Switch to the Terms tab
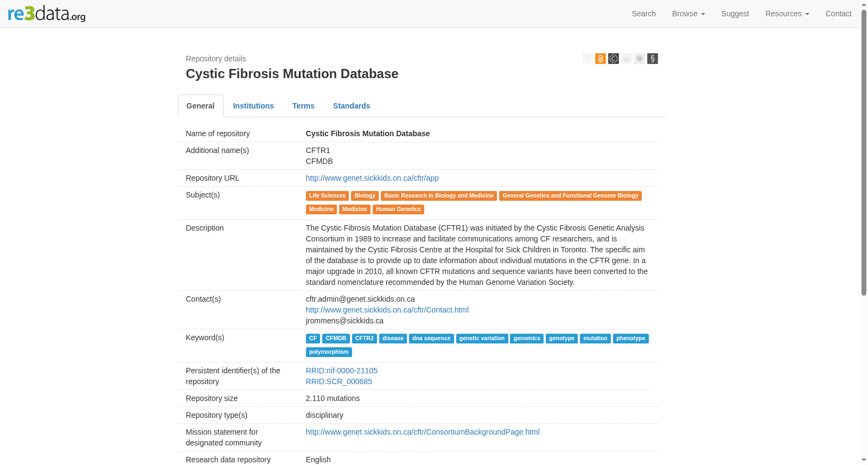The image size is (868, 465). point(303,106)
